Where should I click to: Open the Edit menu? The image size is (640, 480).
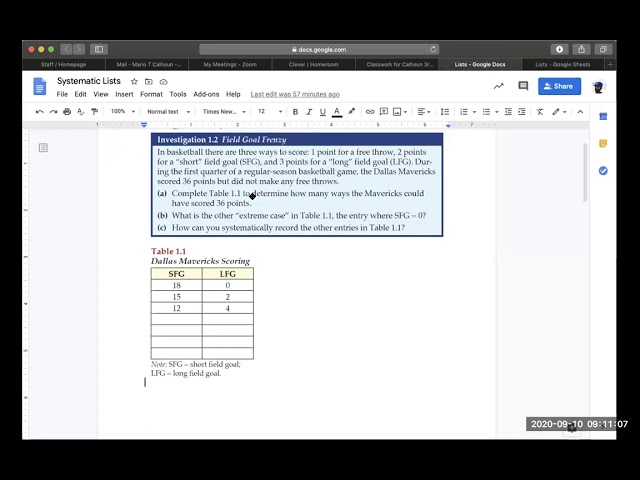80,94
